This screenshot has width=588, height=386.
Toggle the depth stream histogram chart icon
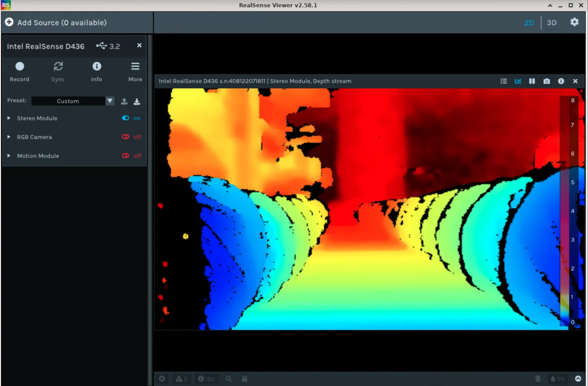[518, 81]
